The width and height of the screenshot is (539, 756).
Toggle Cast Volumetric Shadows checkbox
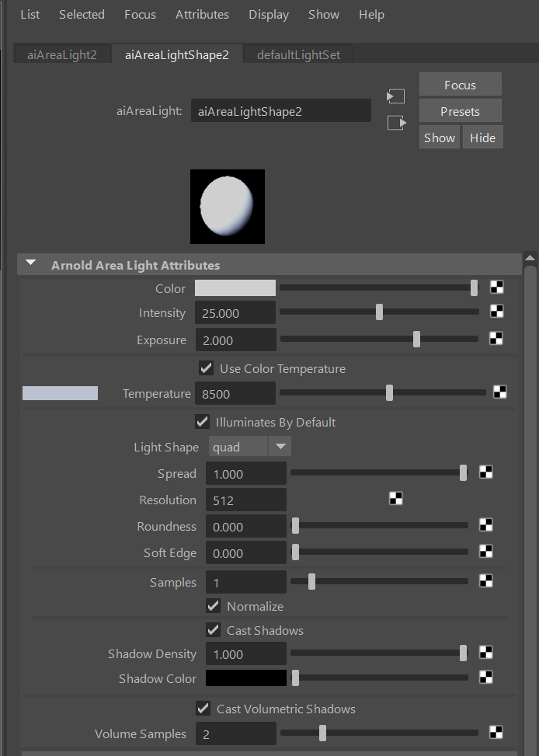click(203, 709)
